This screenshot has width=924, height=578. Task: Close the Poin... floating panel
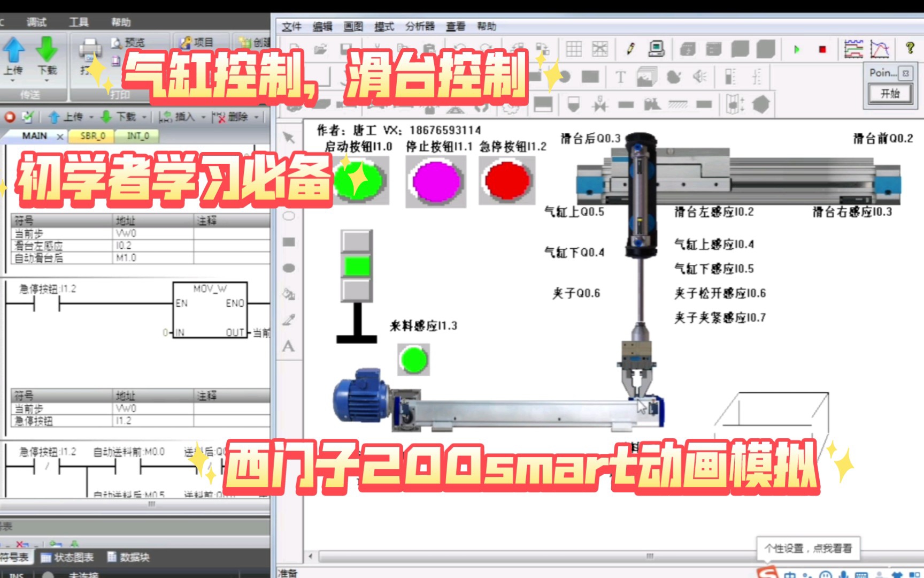click(x=906, y=73)
